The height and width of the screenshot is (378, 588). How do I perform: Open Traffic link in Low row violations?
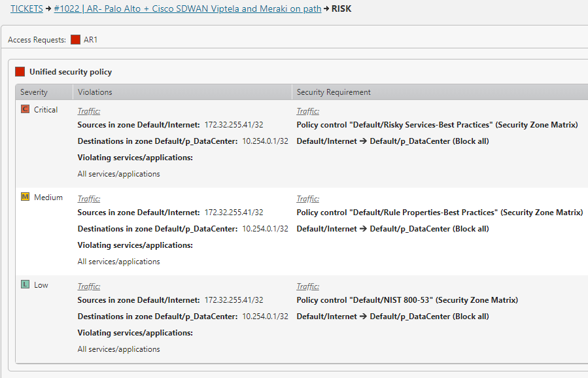point(88,286)
